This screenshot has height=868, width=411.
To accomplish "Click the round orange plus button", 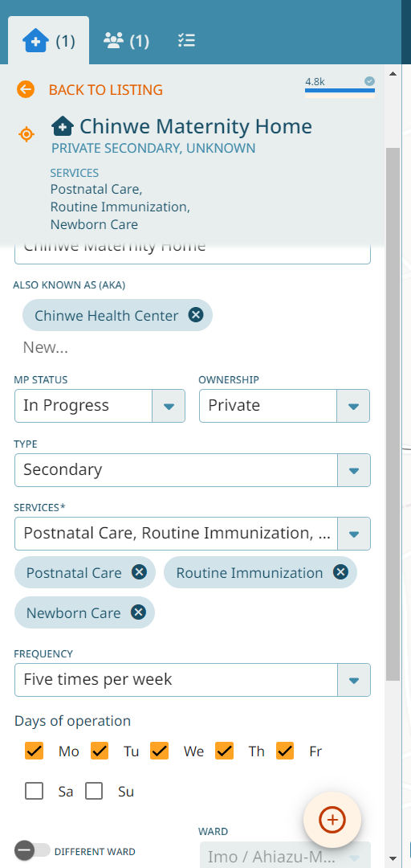I will 332,819.
